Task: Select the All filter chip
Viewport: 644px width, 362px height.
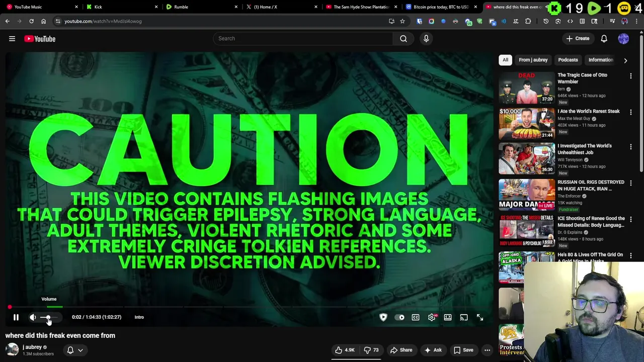Action: pyautogui.click(x=505, y=60)
